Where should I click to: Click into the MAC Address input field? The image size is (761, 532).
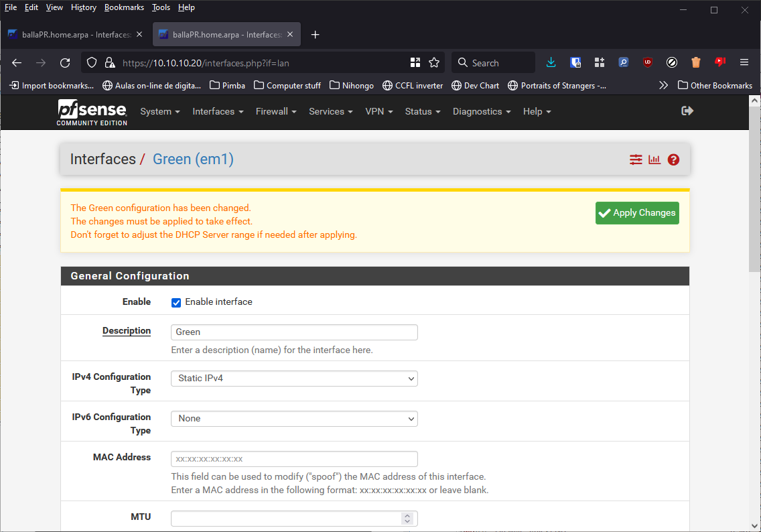[294, 459]
